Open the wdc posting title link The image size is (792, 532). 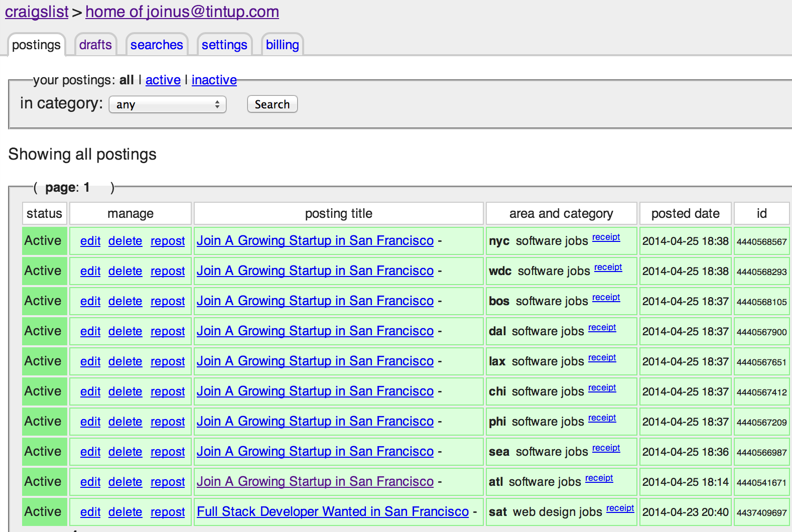[315, 271]
